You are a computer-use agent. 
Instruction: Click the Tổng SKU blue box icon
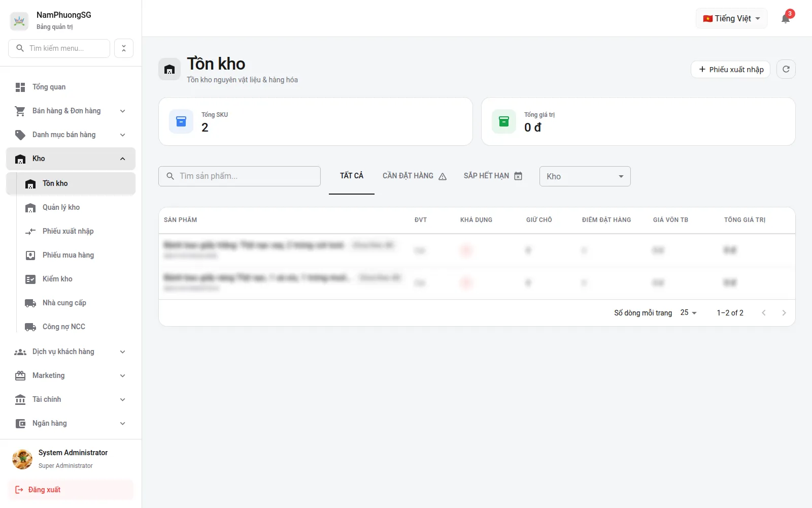click(x=181, y=121)
